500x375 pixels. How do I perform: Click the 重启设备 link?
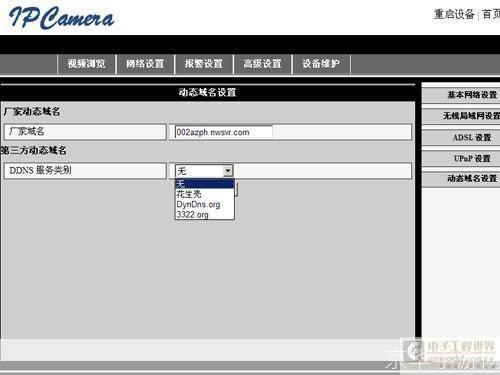tap(454, 14)
